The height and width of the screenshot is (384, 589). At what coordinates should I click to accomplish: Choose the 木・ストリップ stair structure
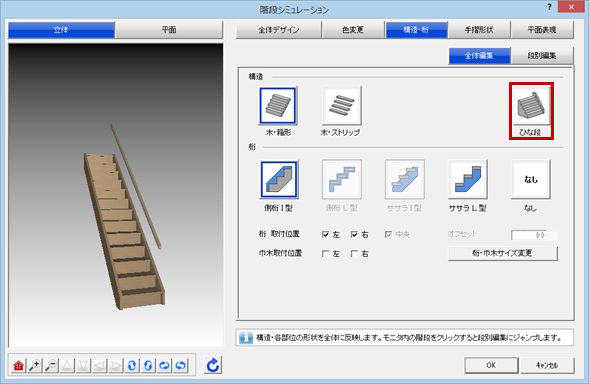341,106
